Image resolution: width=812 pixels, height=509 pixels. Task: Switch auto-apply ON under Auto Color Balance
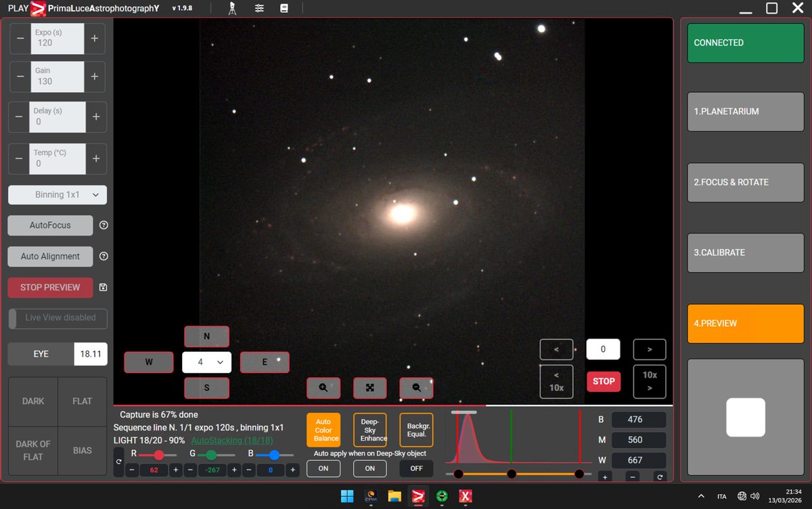pyautogui.click(x=323, y=468)
